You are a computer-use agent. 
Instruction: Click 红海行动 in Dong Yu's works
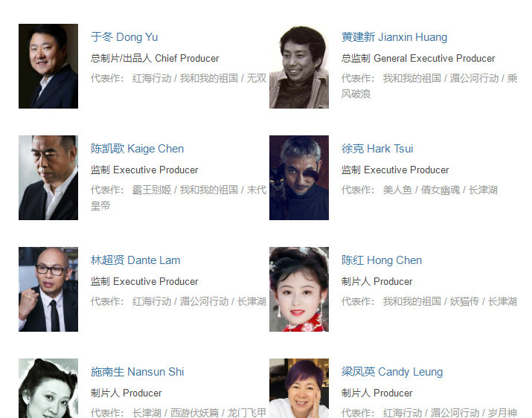point(152,78)
